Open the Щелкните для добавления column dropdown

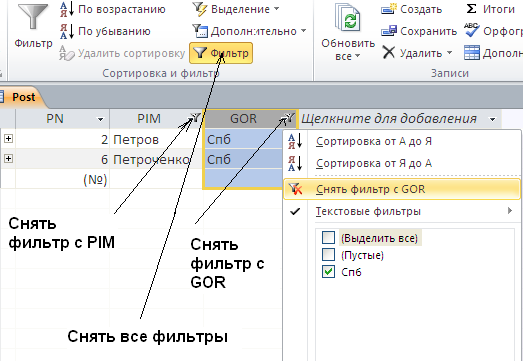coord(493,119)
